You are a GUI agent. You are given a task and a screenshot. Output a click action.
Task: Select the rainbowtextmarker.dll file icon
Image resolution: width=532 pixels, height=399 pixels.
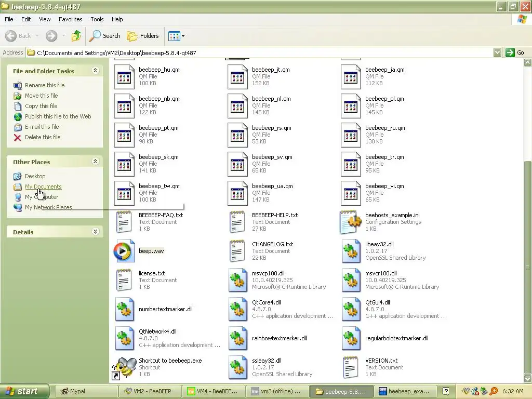point(237,338)
